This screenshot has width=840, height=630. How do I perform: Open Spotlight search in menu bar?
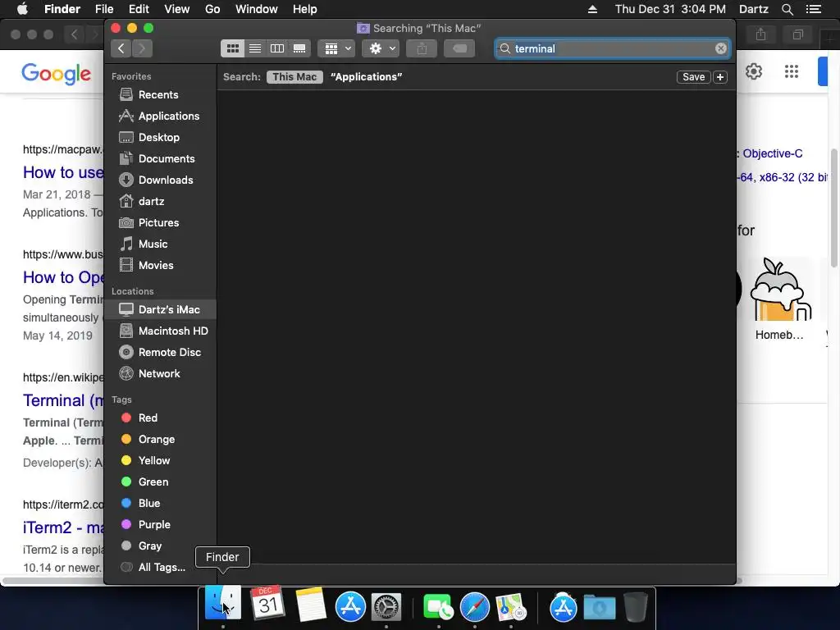click(x=787, y=9)
